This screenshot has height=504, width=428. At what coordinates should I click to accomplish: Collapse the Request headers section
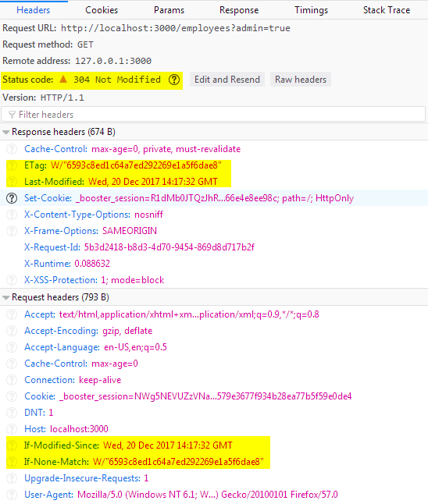5,298
